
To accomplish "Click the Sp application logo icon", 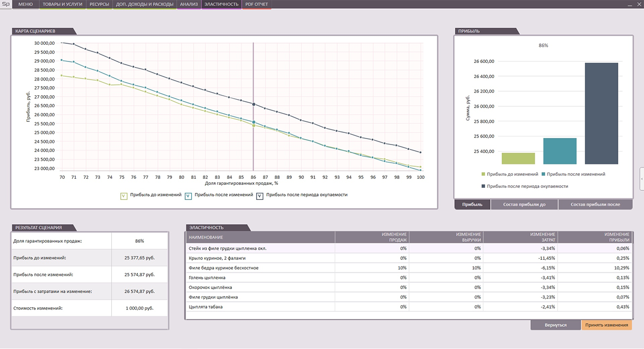I will click(x=6, y=5).
